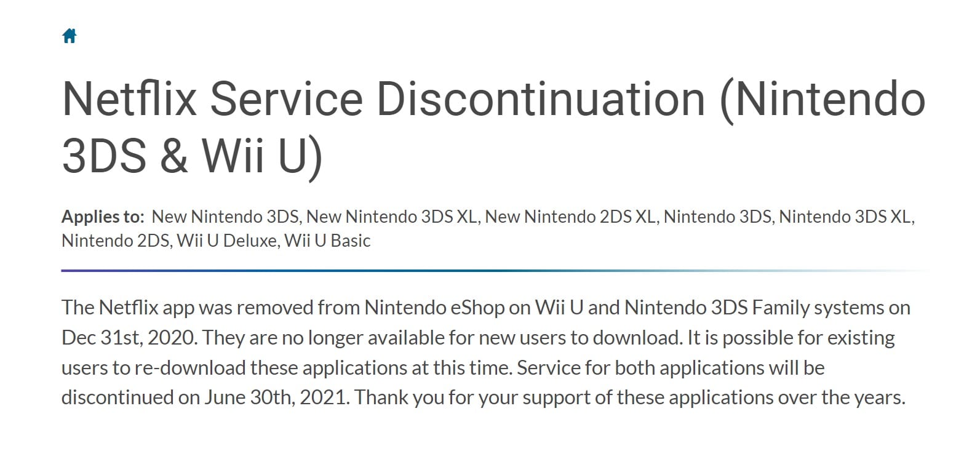The width and height of the screenshot is (980, 459).
Task: Click "The Netflix app" at the paragraph start
Action: [x=128, y=308]
